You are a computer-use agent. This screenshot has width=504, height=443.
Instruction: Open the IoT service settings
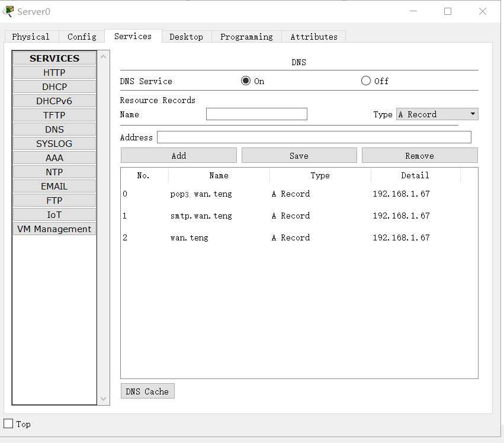tap(54, 215)
